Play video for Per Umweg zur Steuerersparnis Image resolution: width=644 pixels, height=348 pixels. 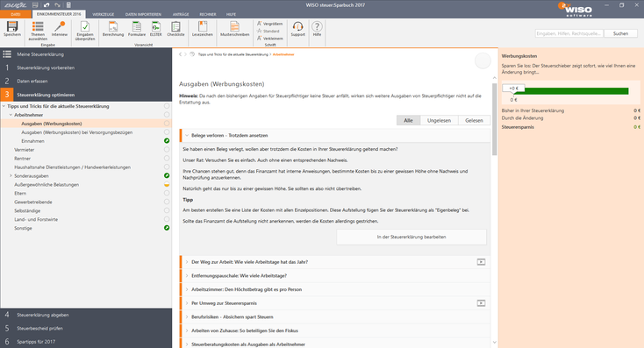click(481, 303)
